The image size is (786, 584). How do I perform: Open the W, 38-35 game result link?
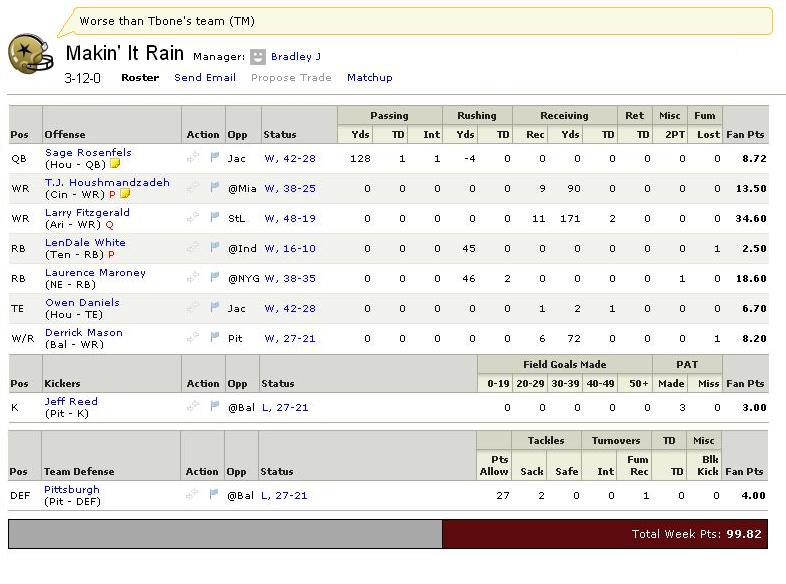[x=290, y=279]
